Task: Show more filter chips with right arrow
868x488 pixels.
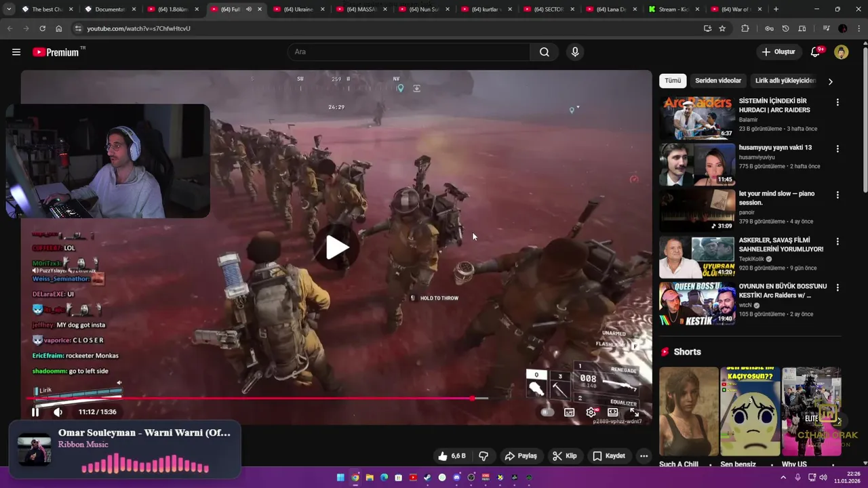Action: coord(830,81)
